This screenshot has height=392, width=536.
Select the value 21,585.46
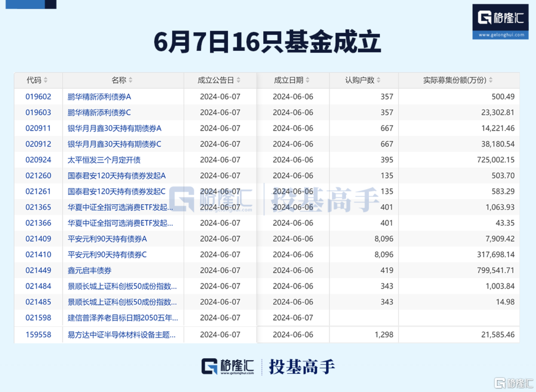pyautogui.click(x=498, y=335)
